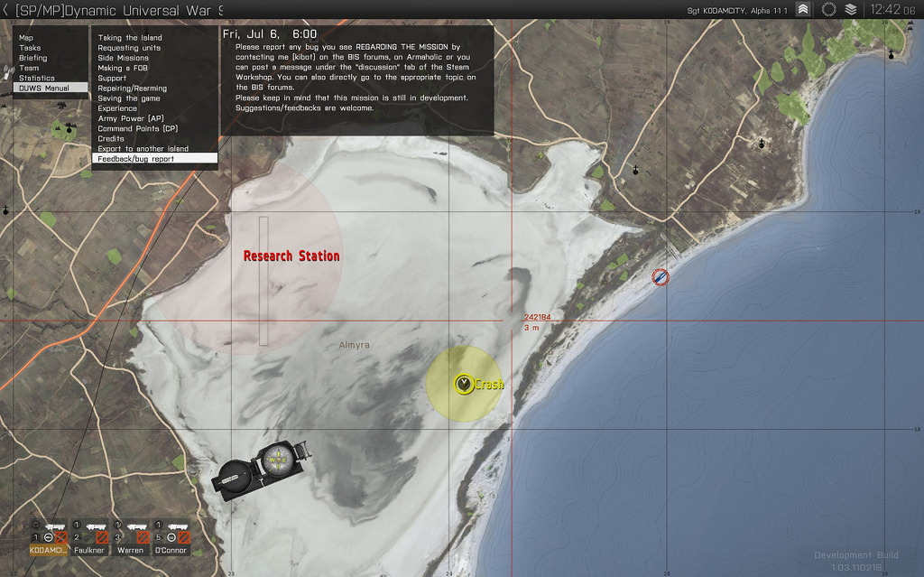Viewport: 924px width, 577px height.
Task: Click the KODAMCITY squad leader name tag
Action: coord(49,549)
